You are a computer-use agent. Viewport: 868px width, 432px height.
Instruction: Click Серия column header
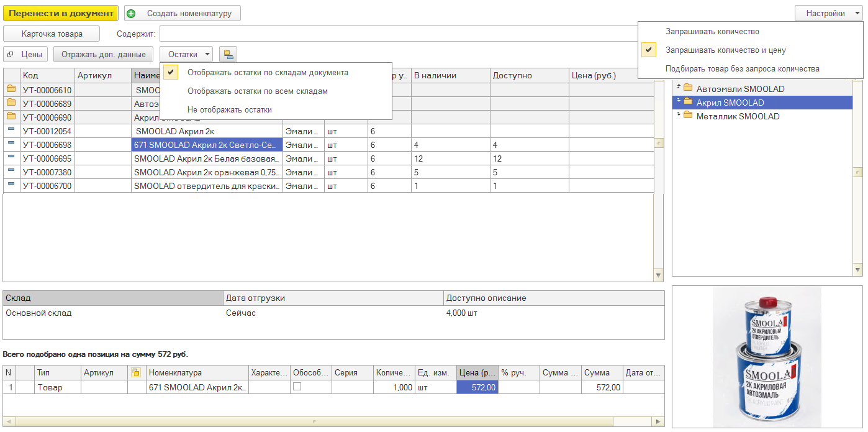click(x=352, y=373)
